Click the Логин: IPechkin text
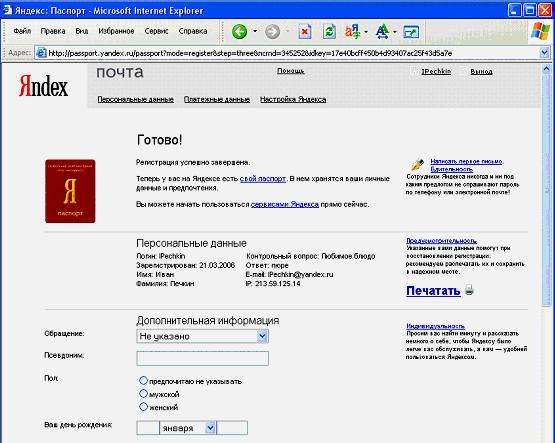 [x=161, y=256]
